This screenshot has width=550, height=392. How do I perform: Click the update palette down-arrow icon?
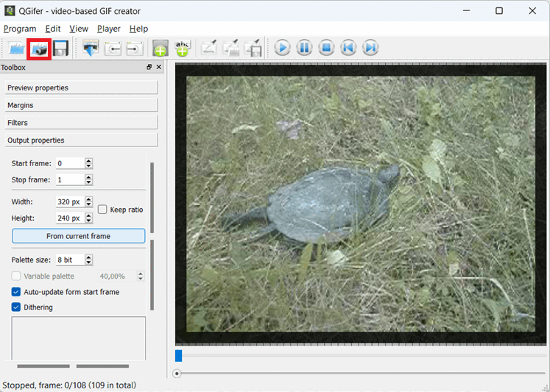[x=91, y=48]
